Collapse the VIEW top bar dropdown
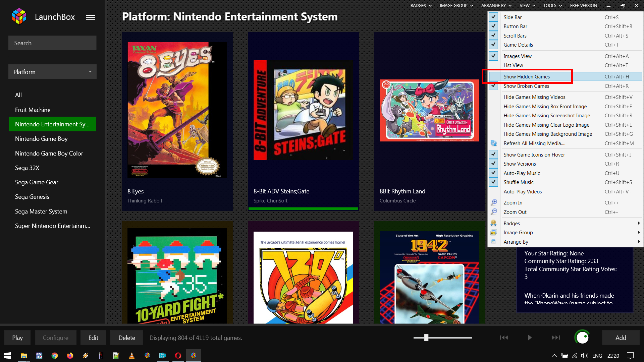The width and height of the screenshot is (644, 362). tap(527, 6)
